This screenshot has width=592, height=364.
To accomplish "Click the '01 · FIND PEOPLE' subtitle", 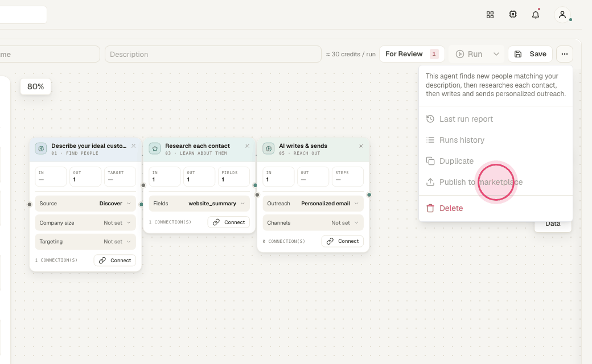I will click(x=75, y=153).
